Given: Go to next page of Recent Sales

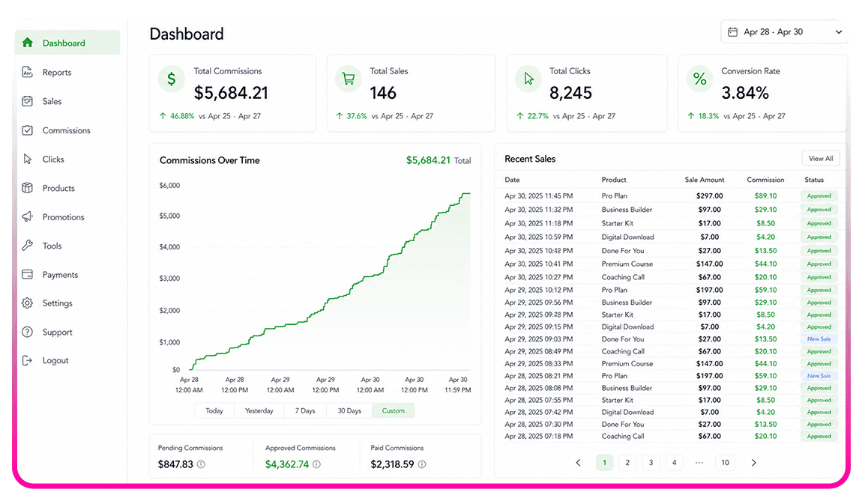Looking at the screenshot, I should pyautogui.click(x=753, y=463).
